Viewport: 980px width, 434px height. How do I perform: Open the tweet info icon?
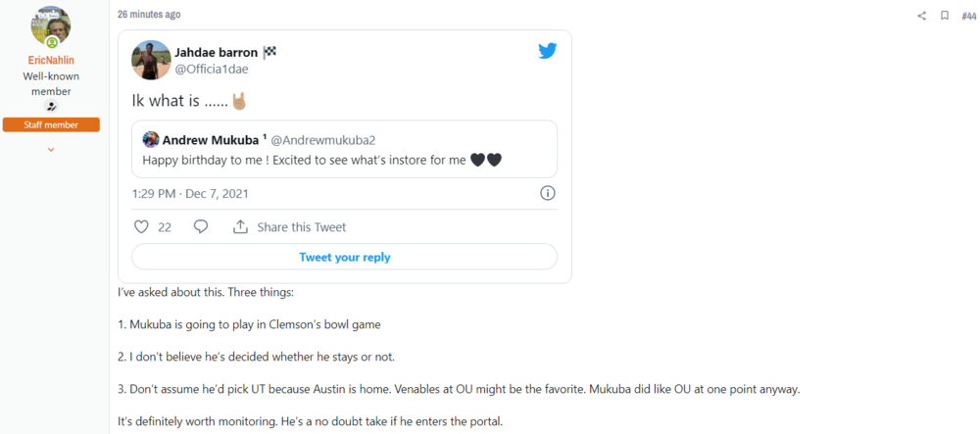(x=548, y=193)
